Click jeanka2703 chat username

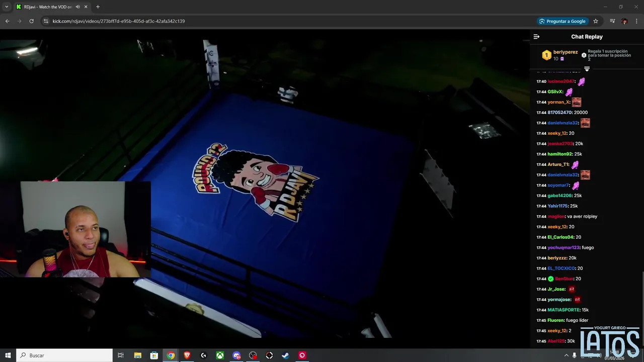560,144
